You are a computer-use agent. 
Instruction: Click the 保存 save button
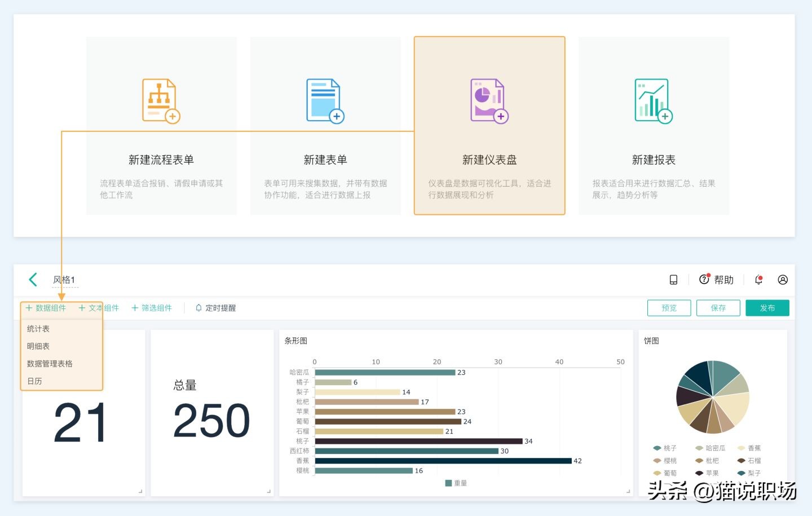click(718, 308)
